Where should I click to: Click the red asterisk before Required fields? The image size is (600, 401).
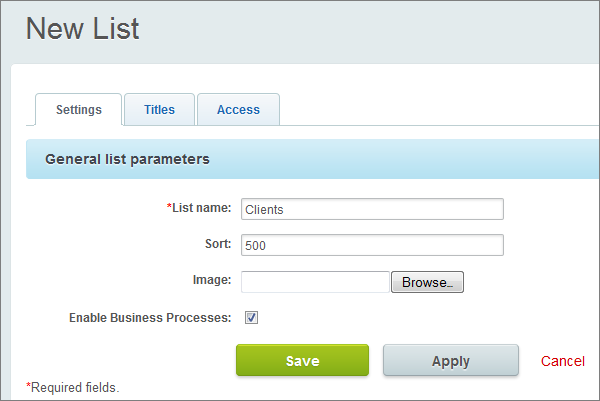pyautogui.click(x=29, y=386)
